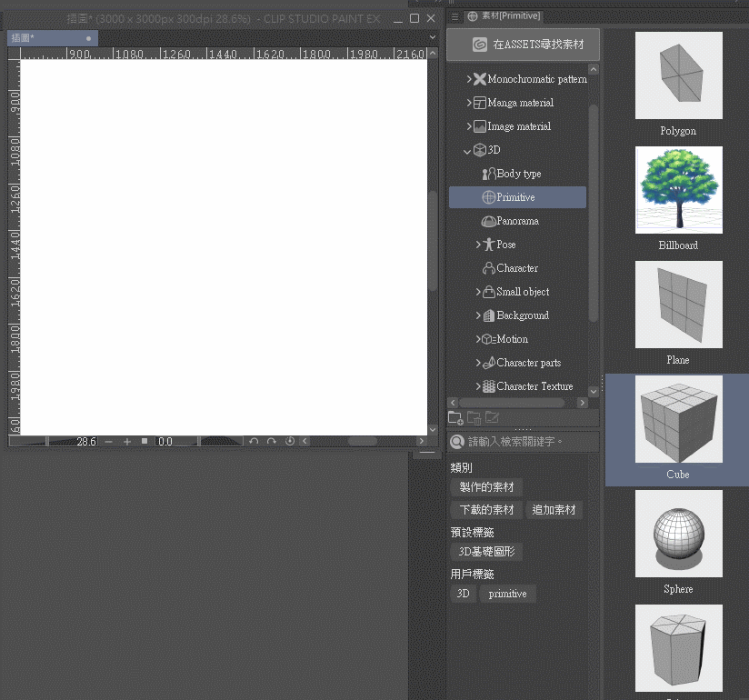Zoom in with the plus button
The height and width of the screenshot is (700, 749).
(x=127, y=442)
